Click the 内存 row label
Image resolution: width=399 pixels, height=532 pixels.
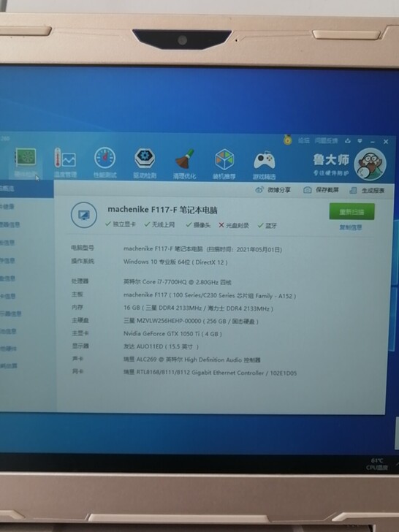coord(77,307)
